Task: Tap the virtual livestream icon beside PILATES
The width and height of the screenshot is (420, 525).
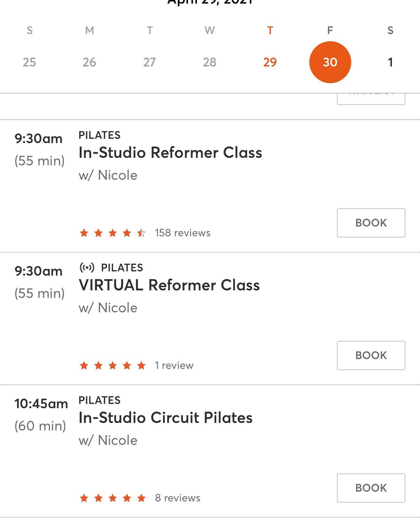Action: click(87, 267)
